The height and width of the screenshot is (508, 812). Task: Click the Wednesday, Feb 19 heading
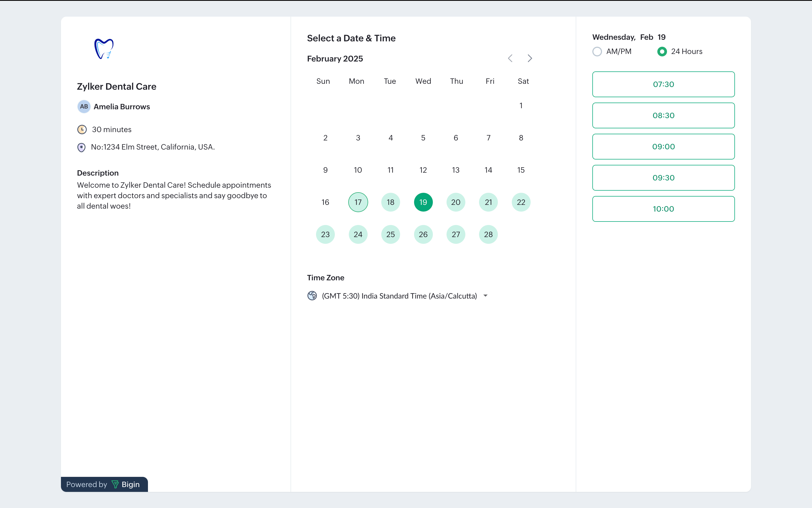[x=629, y=37]
